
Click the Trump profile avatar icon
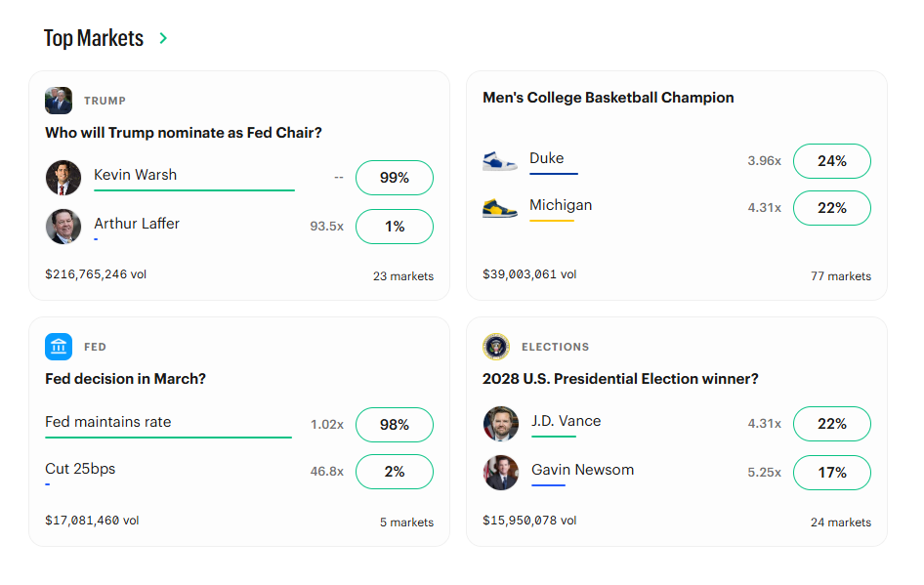(x=58, y=100)
